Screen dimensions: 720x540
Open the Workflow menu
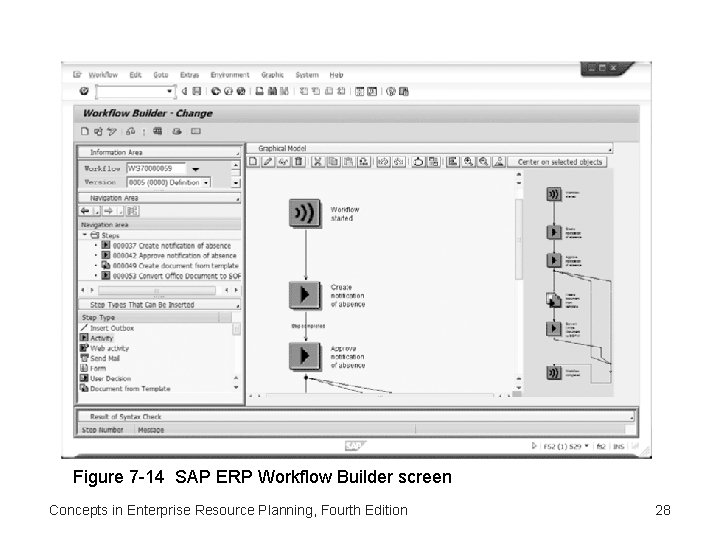[x=103, y=75]
